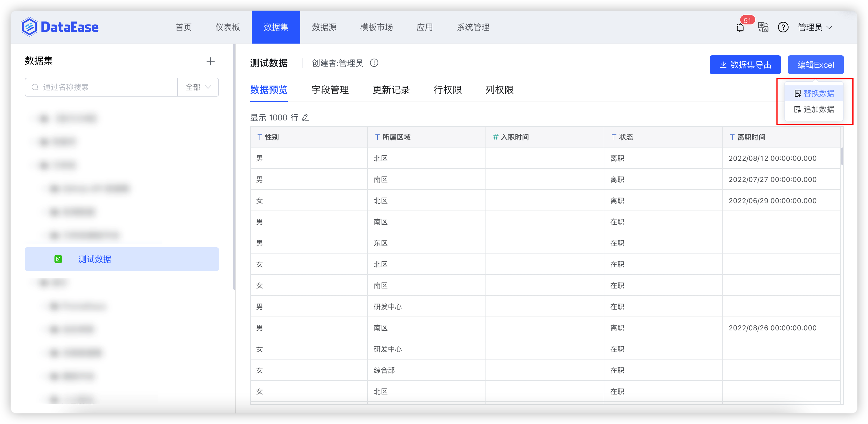Screen dimensions: 868x424
Task: Open the 全部 filter dropdown
Action: 198,87
